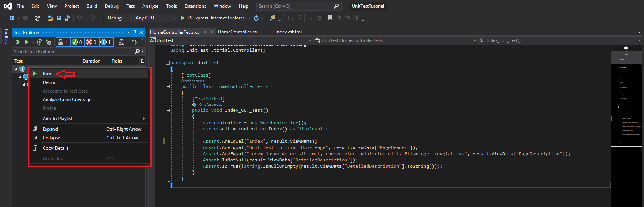Select Run from the context menu
The width and height of the screenshot is (644, 207).
click(x=89, y=74)
